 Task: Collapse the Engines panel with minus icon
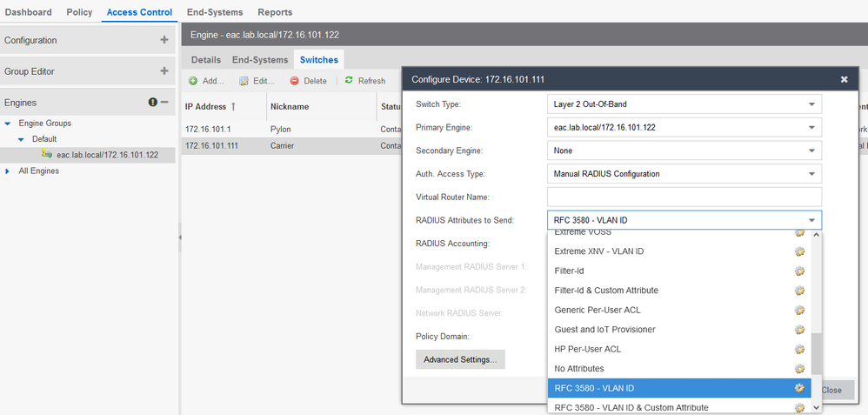[x=164, y=103]
